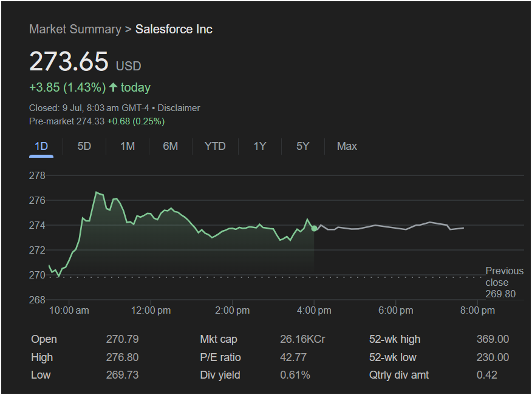This screenshot has width=532, height=395.
Task: Click the green closing-price dot on chart
Action: coord(314,229)
